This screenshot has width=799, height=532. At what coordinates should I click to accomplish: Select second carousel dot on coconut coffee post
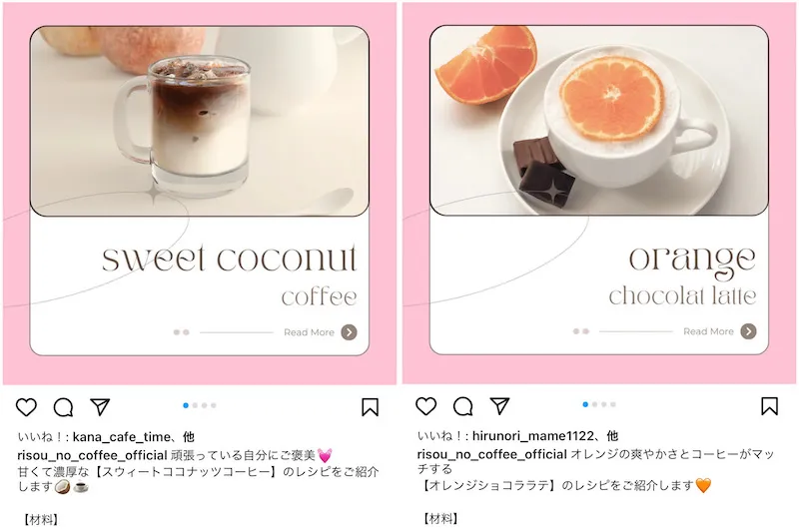195,406
